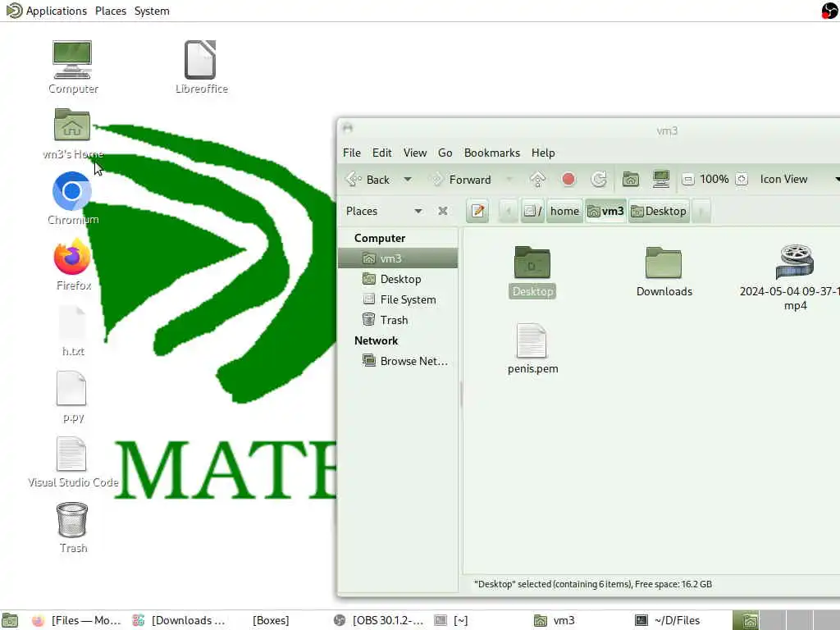Reset zoom via the 100% label
Screen dimensions: 840x630
pyautogui.click(x=714, y=180)
